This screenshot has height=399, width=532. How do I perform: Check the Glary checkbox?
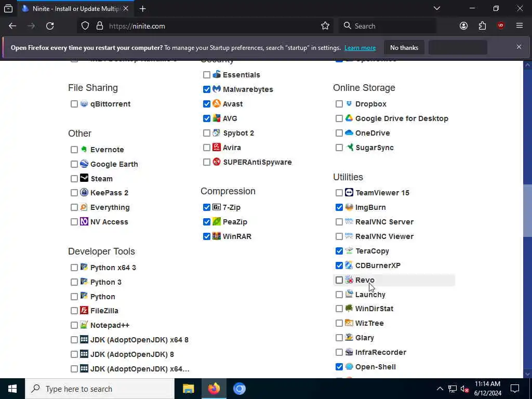point(339,338)
